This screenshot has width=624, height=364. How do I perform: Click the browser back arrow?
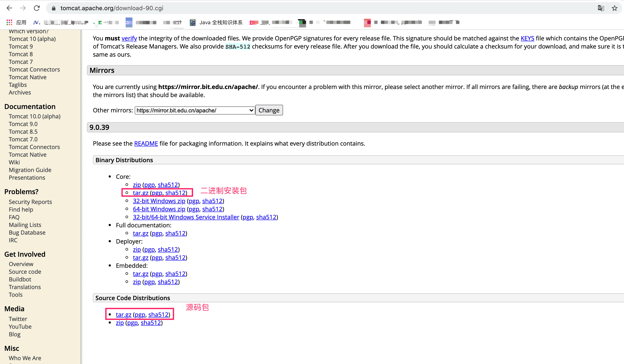9,8
